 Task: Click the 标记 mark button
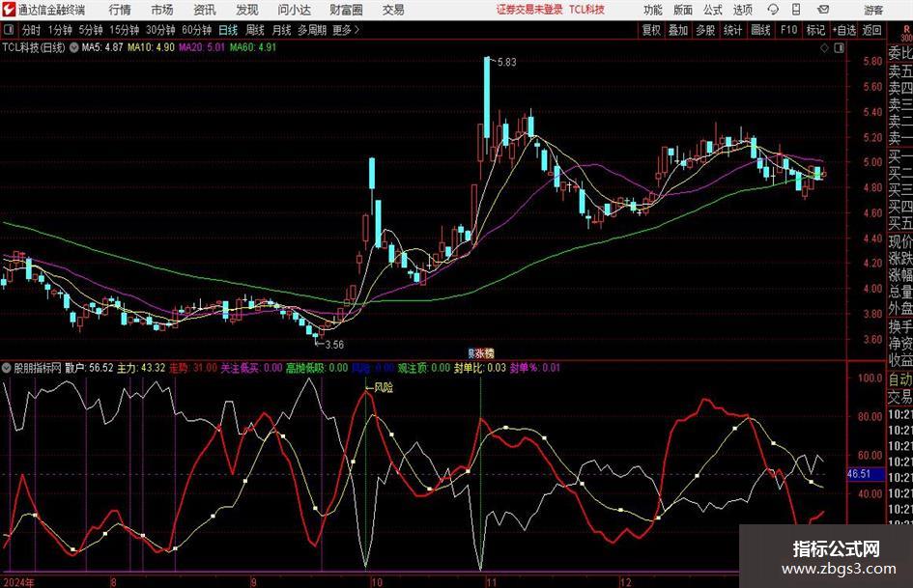pyautogui.click(x=815, y=30)
